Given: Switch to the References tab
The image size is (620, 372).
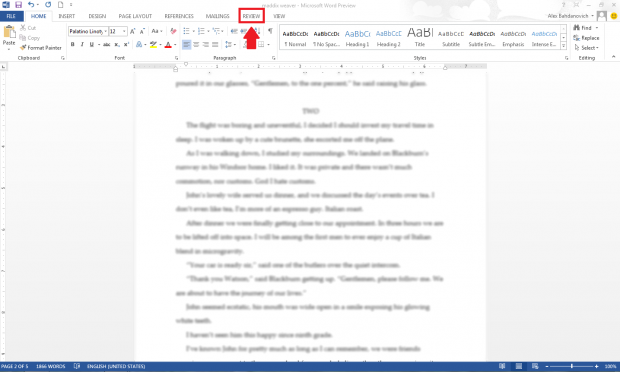Looking at the screenshot, I should (x=179, y=16).
